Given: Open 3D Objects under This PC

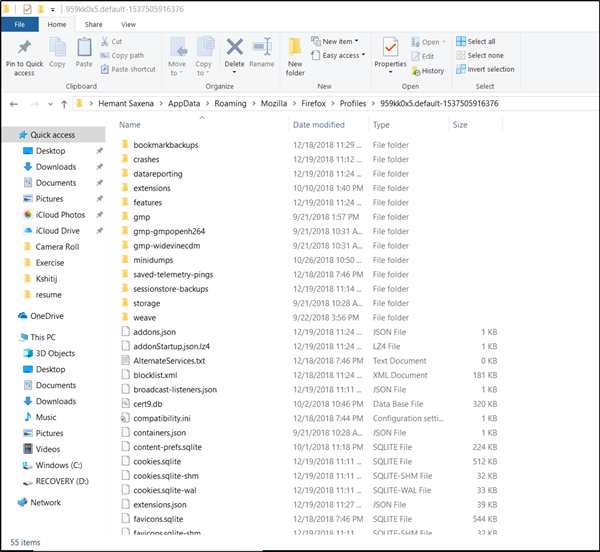Looking at the screenshot, I should tap(55, 353).
